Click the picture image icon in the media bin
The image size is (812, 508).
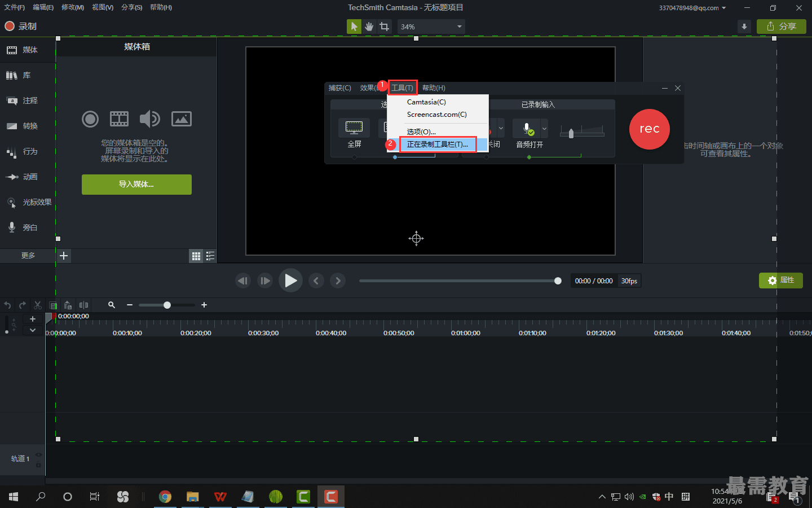182,119
